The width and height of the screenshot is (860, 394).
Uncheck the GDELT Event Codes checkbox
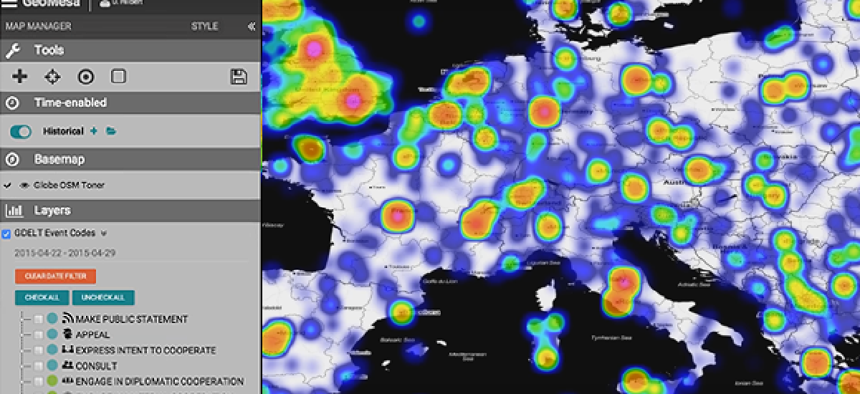click(x=7, y=234)
